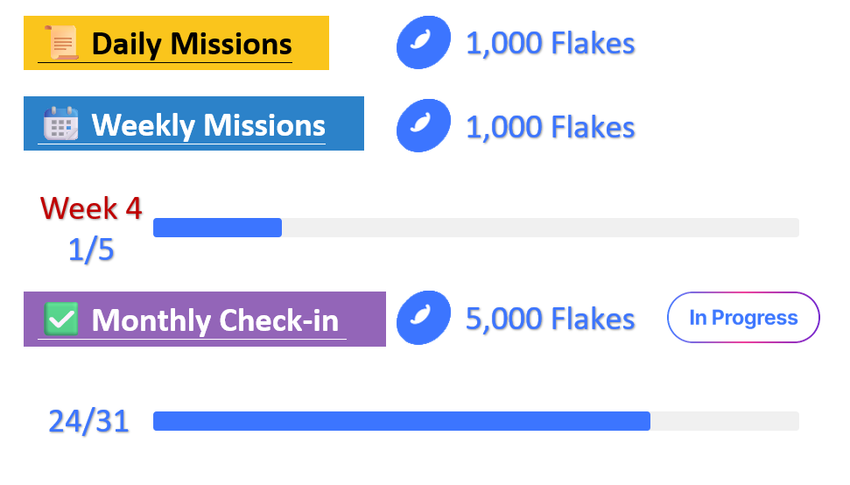
Task: Click the 1/5 weekly progress counter
Action: (x=91, y=250)
